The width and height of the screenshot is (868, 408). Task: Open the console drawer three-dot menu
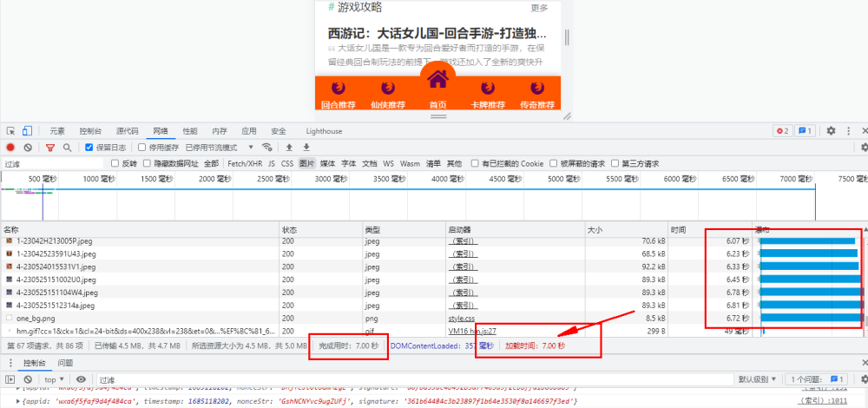(10, 363)
